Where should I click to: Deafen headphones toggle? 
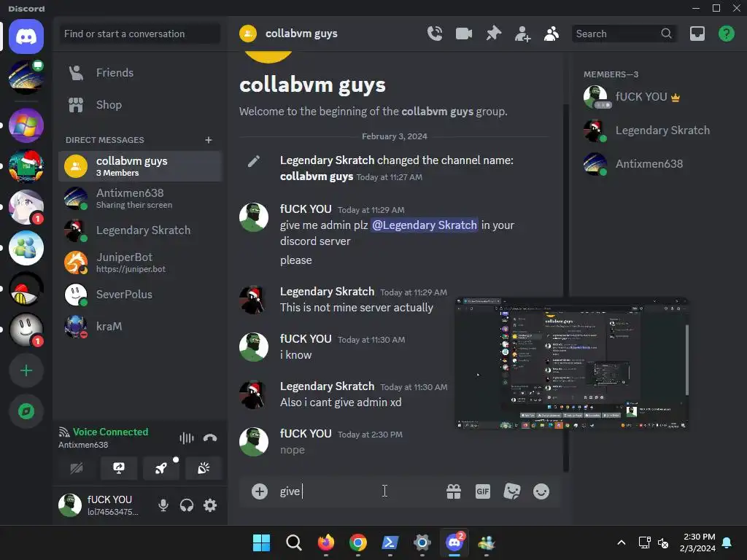pyautogui.click(x=186, y=505)
